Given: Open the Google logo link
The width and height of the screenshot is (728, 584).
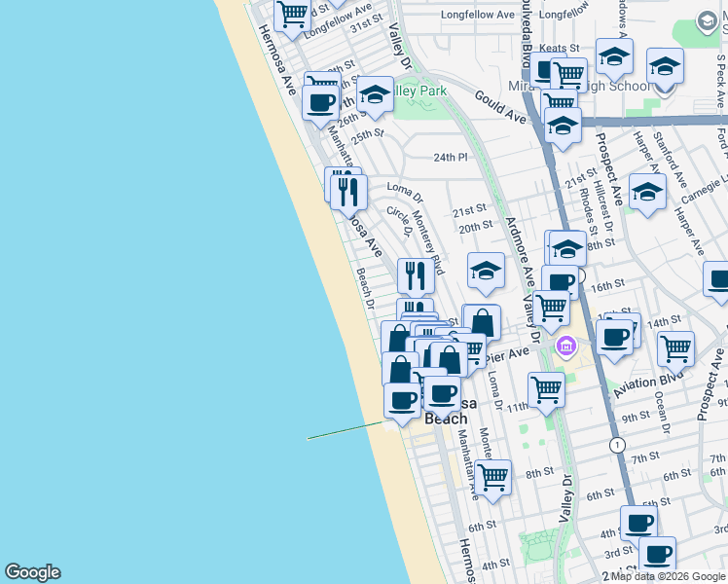Looking at the screenshot, I should tap(32, 572).
